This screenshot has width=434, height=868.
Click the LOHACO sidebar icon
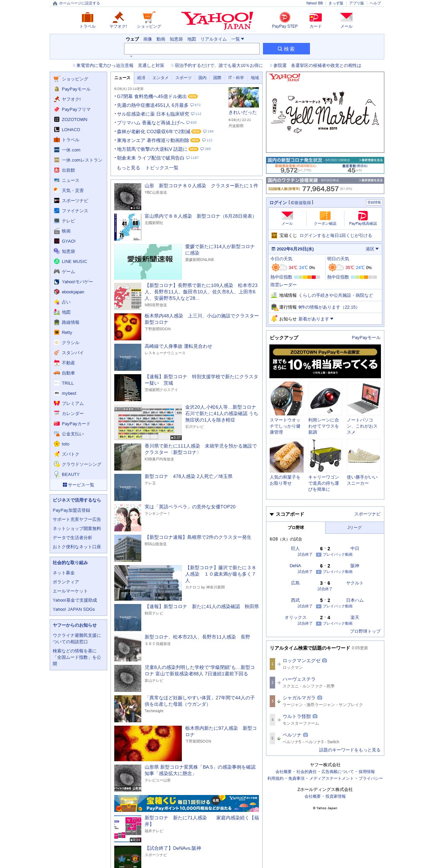[56, 130]
